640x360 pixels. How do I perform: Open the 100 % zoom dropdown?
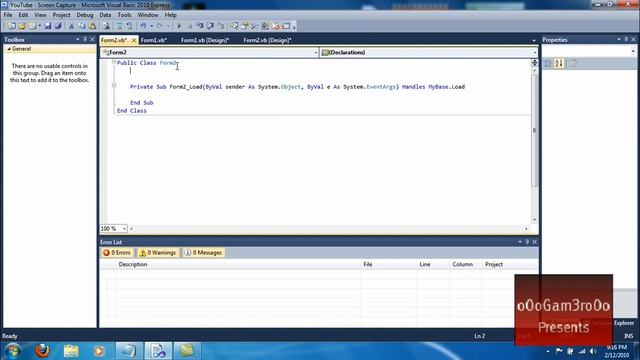(124, 229)
